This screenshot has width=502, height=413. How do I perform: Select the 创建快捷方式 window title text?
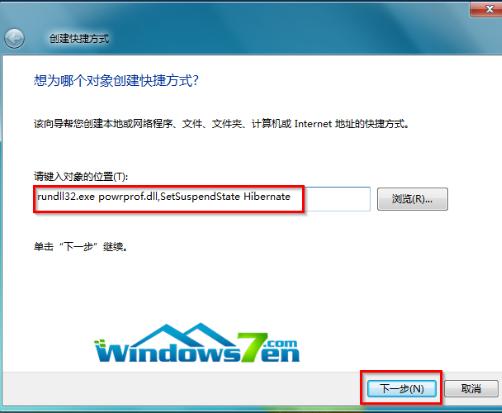79,39
